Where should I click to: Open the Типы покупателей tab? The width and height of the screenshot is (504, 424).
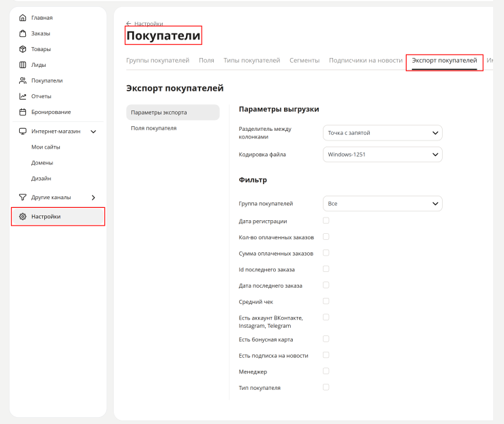[252, 61]
